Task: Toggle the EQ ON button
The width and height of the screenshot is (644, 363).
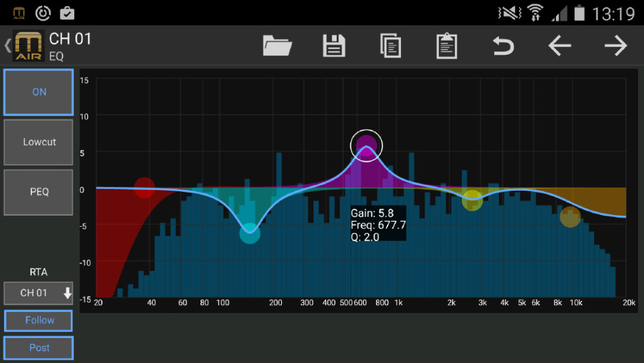Action: point(39,92)
